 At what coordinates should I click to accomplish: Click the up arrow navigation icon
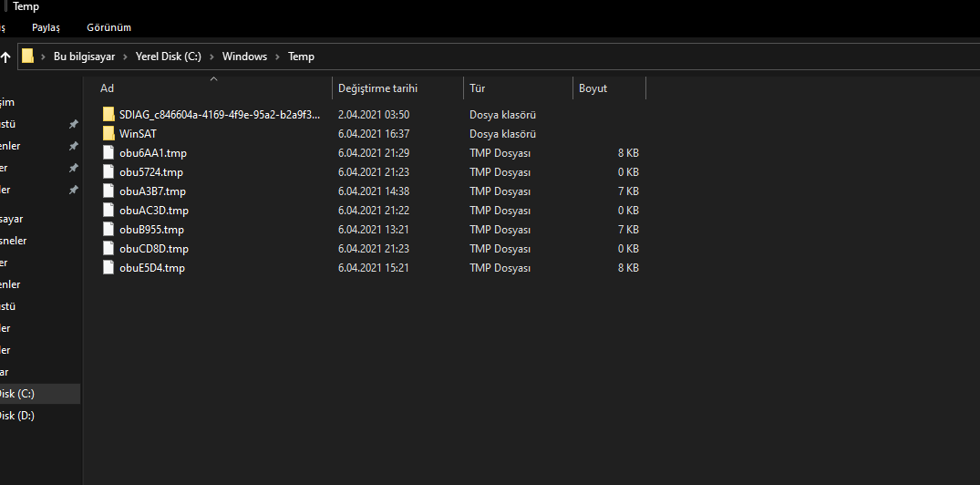pyautogui.click(x=5, y=57)
